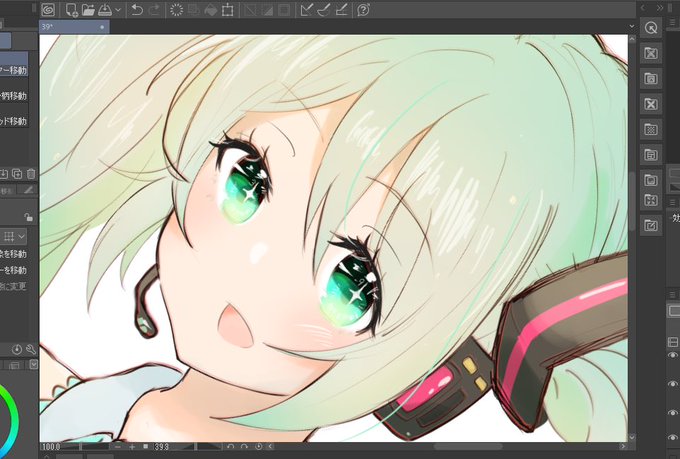
Task: Open the Quick Access palette icon
Action: point(651,28)
